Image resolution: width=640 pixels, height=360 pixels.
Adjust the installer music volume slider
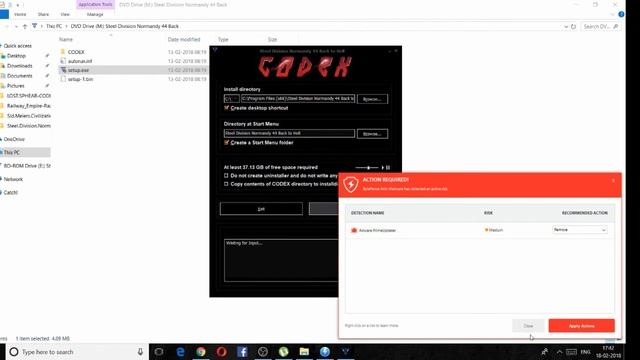[367, 168]
